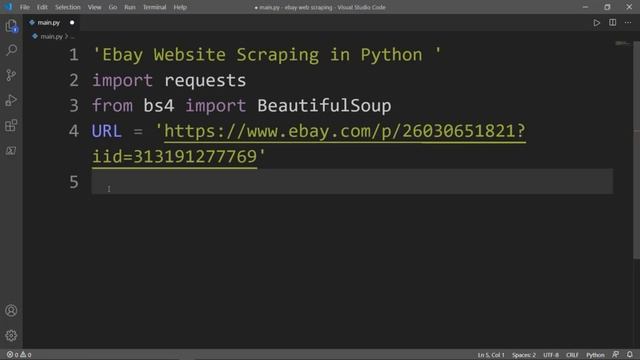Open the Search view in activity bar
Viewport: 640px width, 360px height.
pyautogui.click(x=11, y=50)
